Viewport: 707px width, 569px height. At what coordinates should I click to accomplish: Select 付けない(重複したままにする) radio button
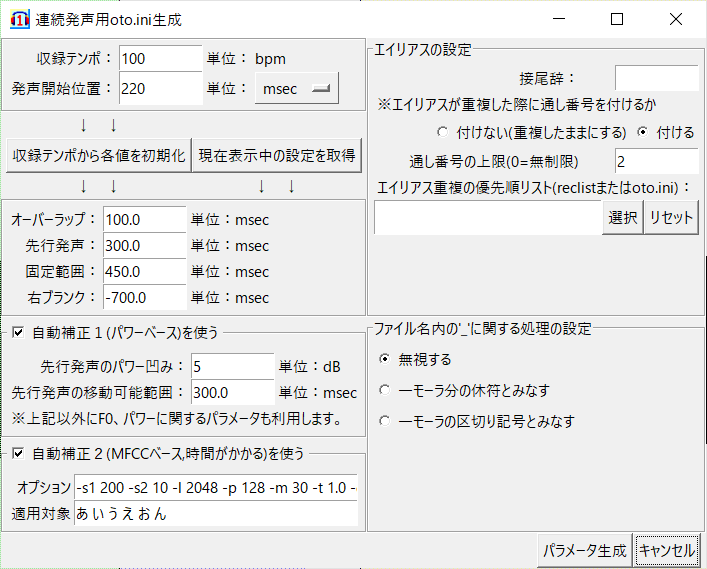[x=443, y=132]
